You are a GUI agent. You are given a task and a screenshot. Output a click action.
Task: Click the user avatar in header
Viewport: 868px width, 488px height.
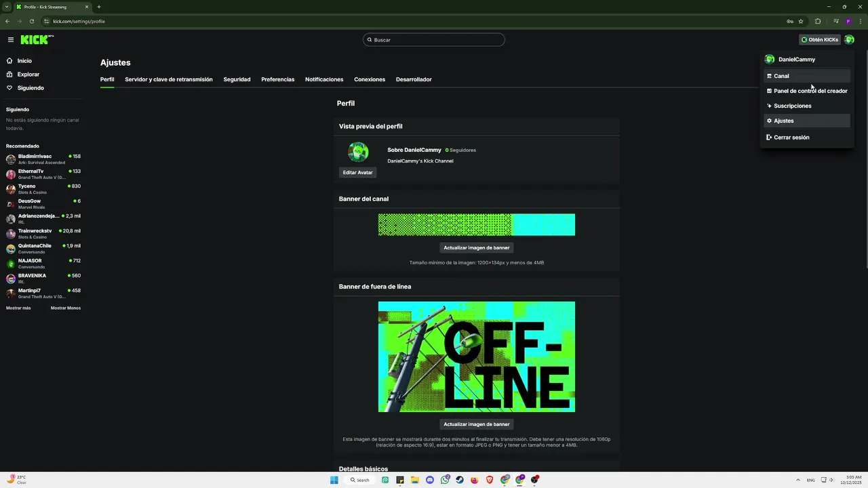click(849, 39)
